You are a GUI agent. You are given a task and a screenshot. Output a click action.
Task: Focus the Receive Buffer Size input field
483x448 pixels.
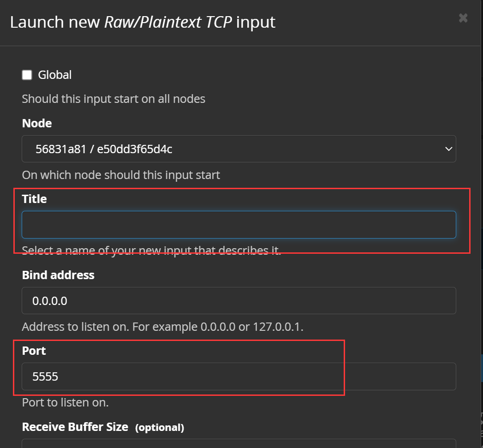[239, 444]
